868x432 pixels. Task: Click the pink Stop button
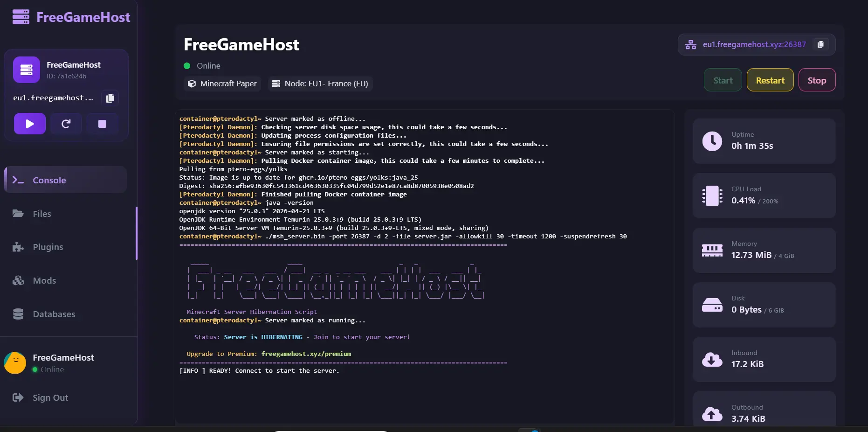817,80
